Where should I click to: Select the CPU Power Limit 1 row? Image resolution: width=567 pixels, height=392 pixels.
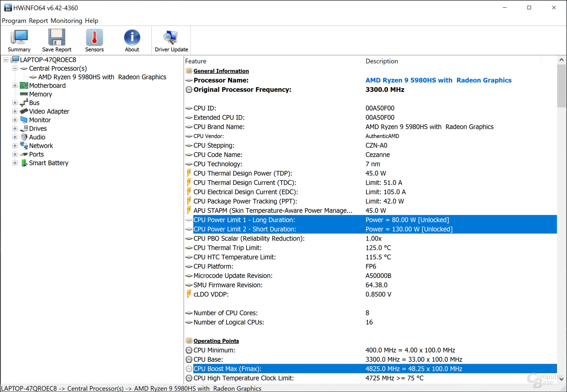(x=370, y=220)
